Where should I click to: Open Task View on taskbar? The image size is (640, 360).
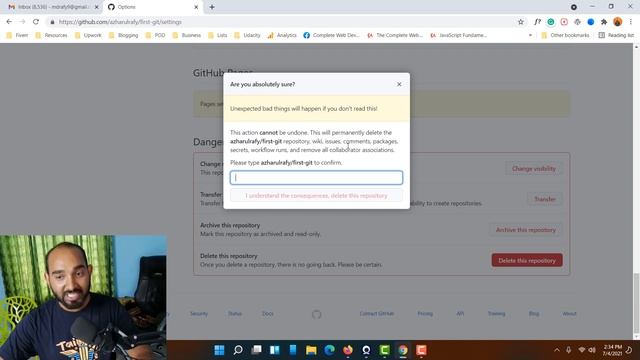256,350
